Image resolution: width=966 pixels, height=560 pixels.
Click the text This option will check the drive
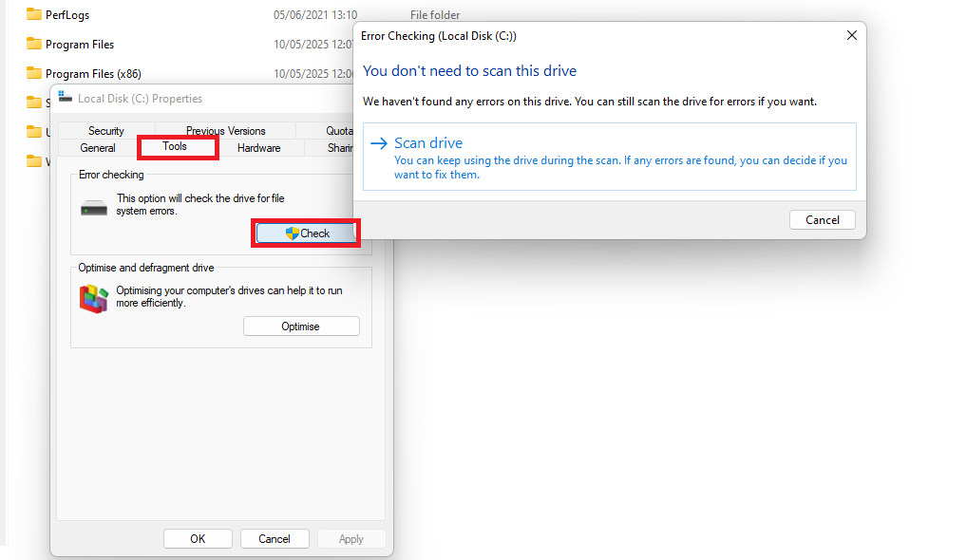point(200,204)
